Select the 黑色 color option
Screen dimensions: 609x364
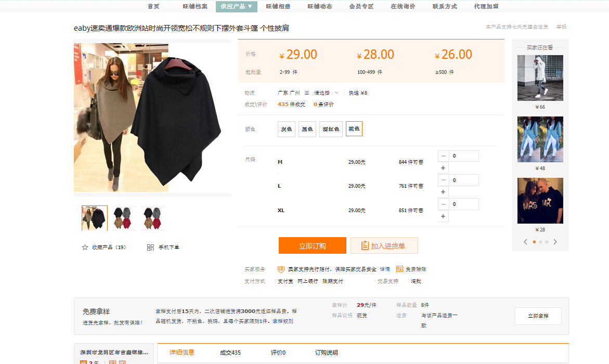click(307, 129)
